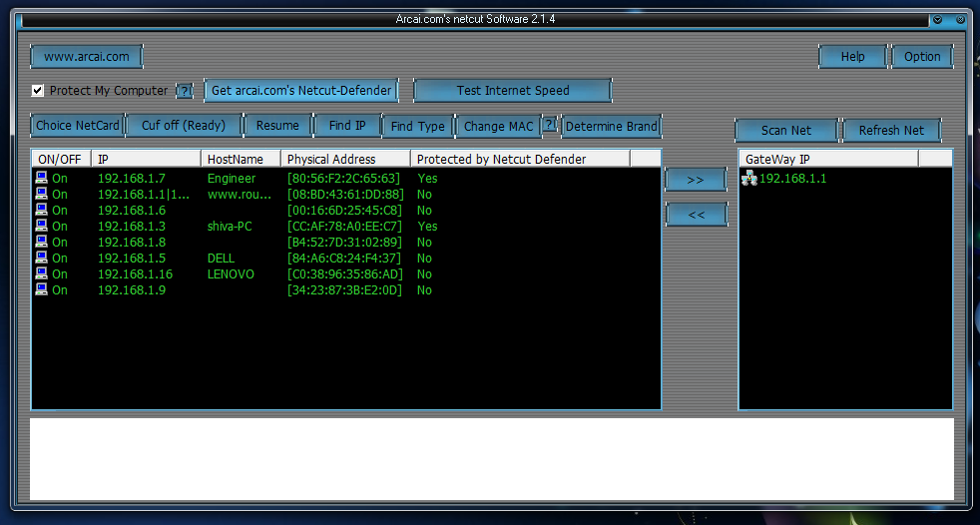
Task: Click the << arrow button
Action: pos(696,215)
